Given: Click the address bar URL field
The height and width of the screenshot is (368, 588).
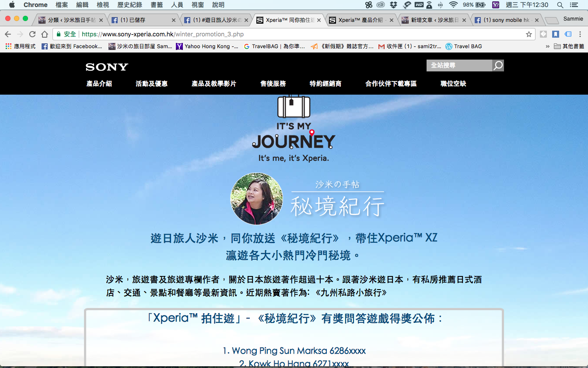Looking at the screenshot, I should (x=293, y=34).
